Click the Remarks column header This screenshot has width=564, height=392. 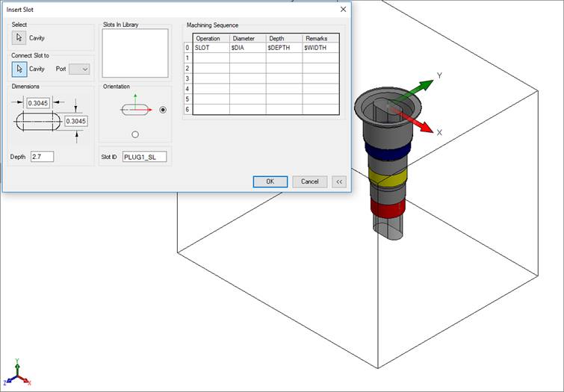tap(321, 38)
